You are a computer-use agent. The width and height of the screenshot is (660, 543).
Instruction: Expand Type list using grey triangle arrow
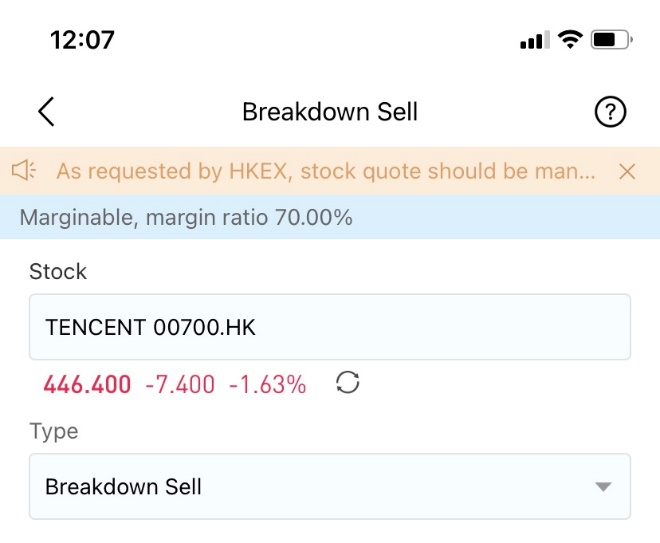point(603,487)
